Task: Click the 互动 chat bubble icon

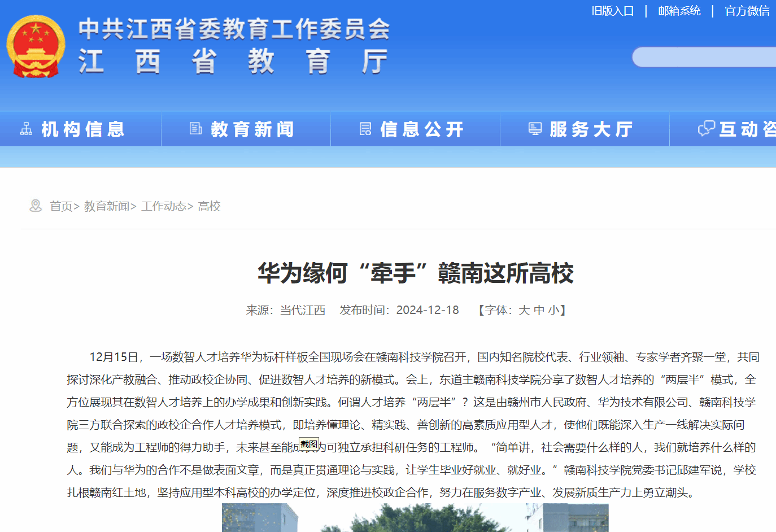Action: (706, 129)
